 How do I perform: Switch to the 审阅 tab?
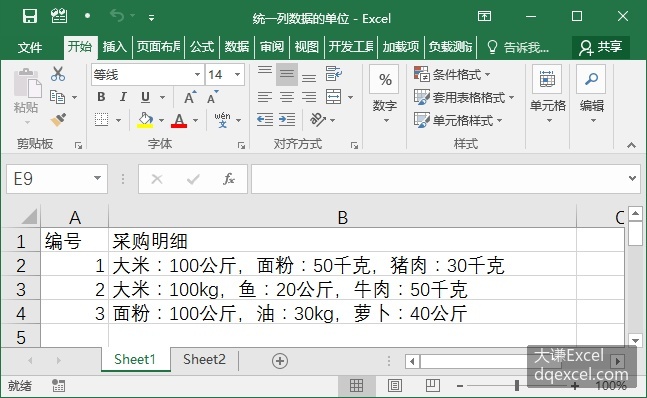tap(272, 47)
